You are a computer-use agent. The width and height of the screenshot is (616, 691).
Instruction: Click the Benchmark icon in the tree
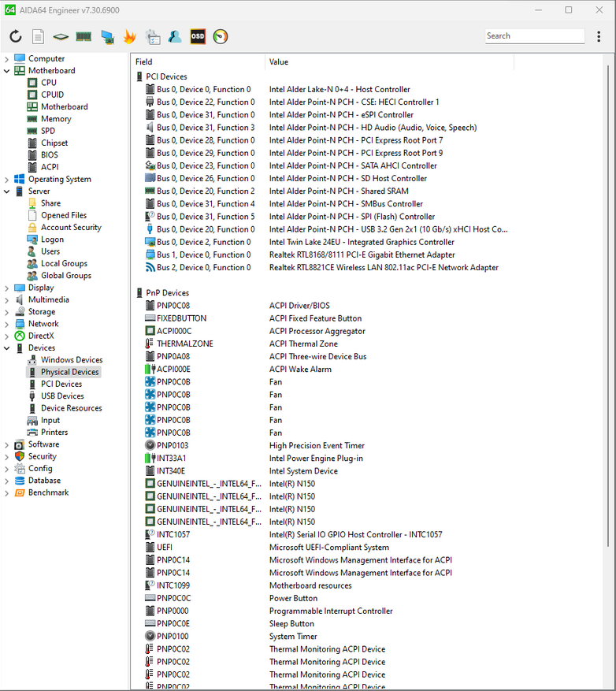[x=20, y=492]
